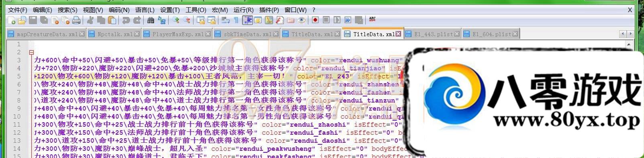Click the Save All toolbar icon
This screenshot has height=158, width=644.
tap(44, 20)
